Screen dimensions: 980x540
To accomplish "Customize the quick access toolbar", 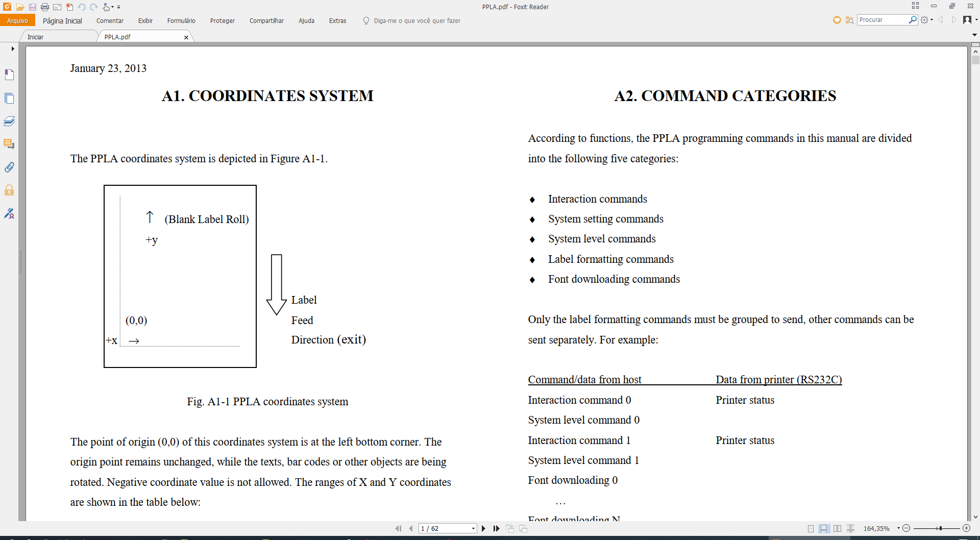I will [119, 7].
